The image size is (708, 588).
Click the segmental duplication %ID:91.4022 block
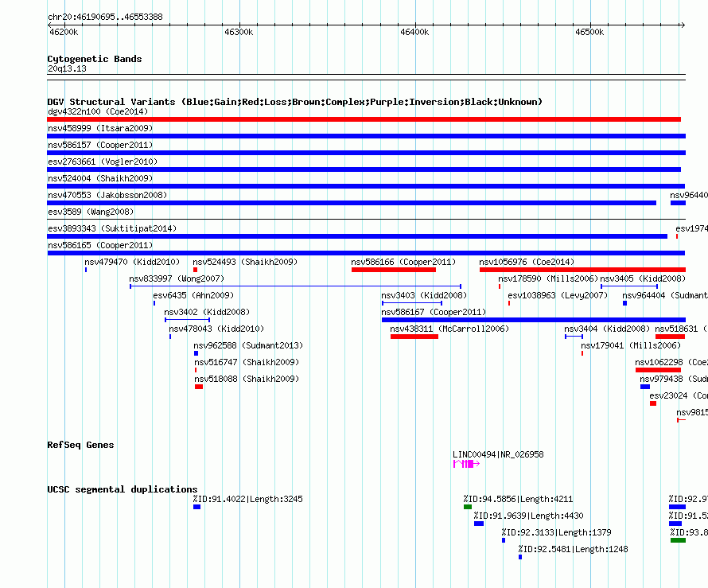coord(196,507)
